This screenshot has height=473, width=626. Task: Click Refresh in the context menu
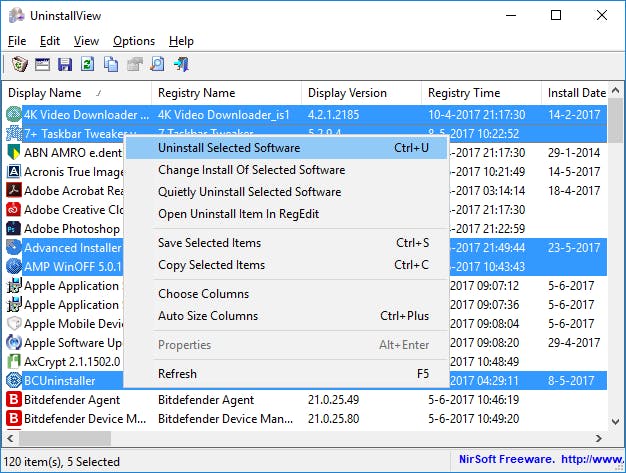(177, 374)
